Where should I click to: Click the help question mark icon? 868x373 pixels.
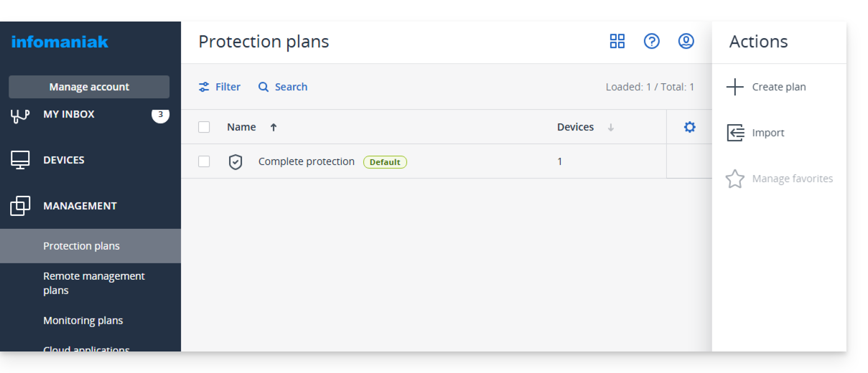(x=652, y=42)
